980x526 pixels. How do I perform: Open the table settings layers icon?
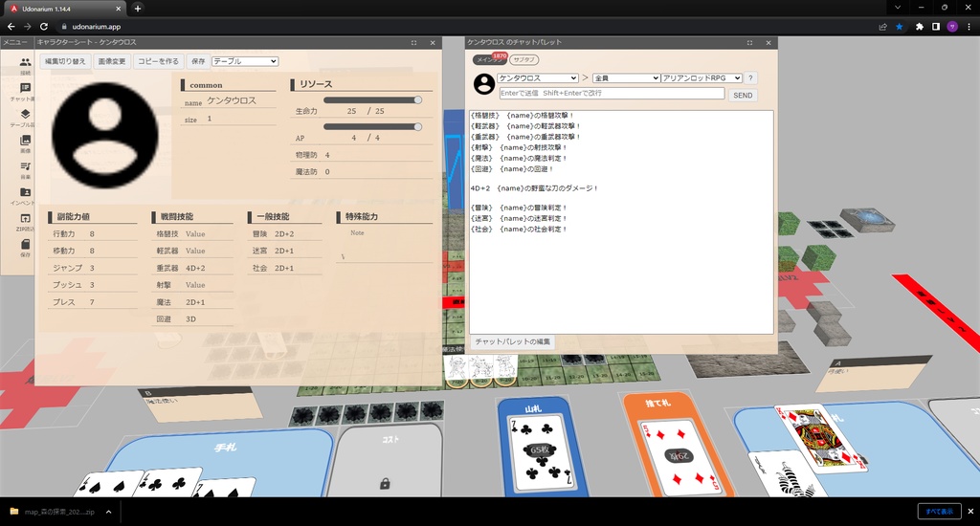pos(25,114)
